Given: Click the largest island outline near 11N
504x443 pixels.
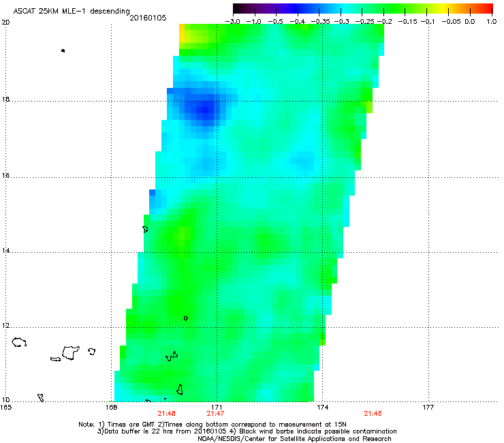Looking at the screenshot, I should coord(71,353).
